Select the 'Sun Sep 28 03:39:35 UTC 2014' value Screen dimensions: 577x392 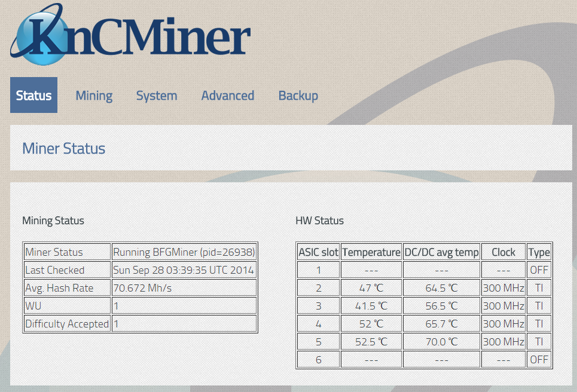[x=184, y=270]
